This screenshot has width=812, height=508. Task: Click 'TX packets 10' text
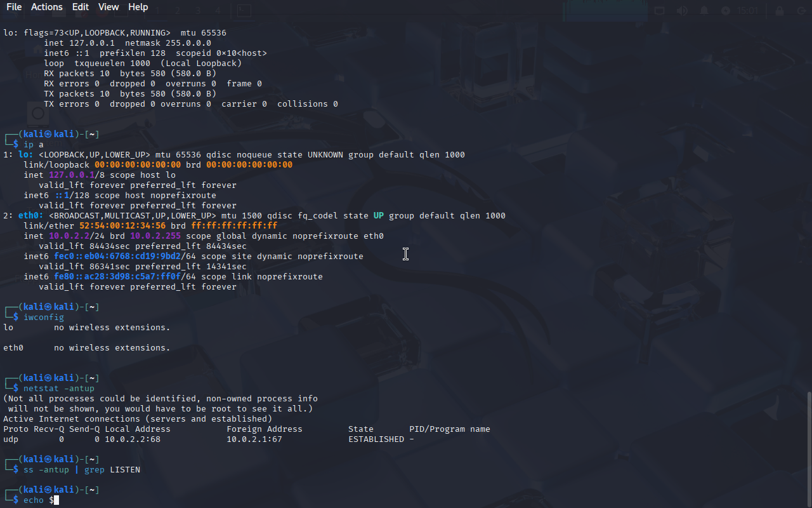pos(77,94)
